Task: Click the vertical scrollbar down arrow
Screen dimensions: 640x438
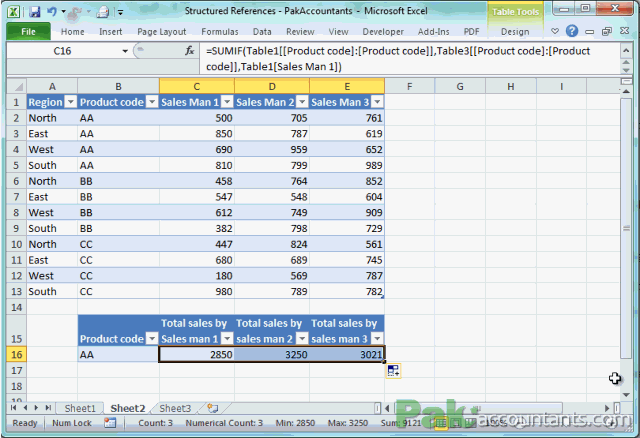Action: point(626,395)
